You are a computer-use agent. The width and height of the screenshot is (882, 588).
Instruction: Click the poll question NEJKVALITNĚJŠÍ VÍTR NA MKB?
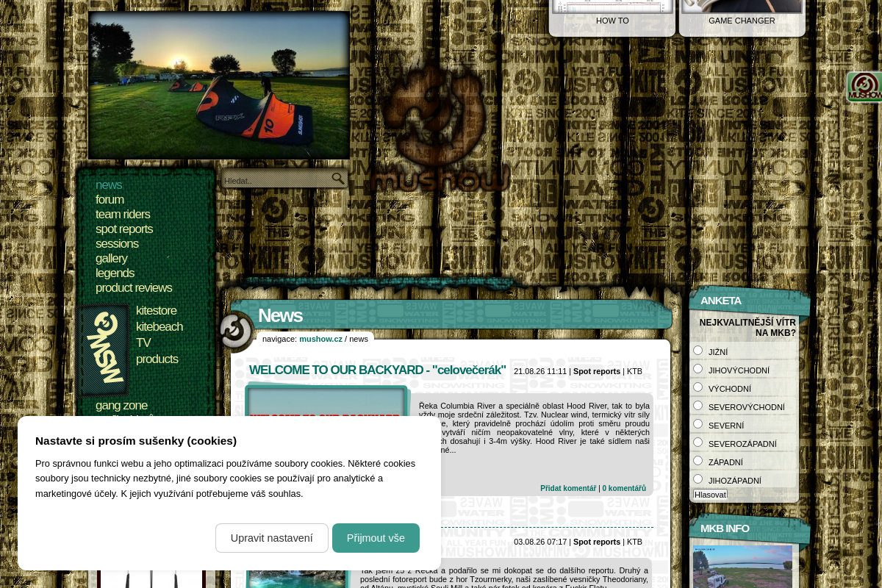tap(747, 328)
